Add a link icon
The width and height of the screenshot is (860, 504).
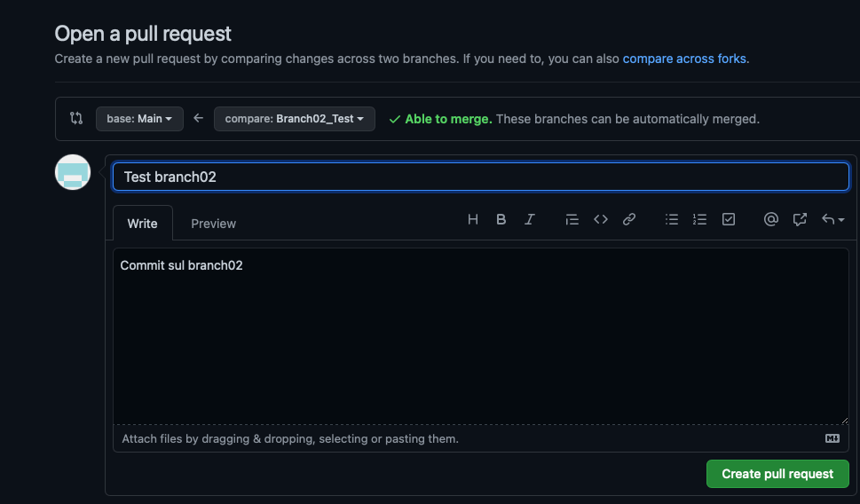[629, 219]
